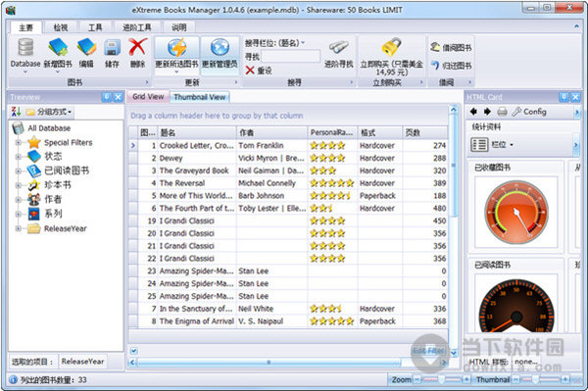Toggle the pin on HTML Card panel
The image size is (588, 391).
(564, 97)
